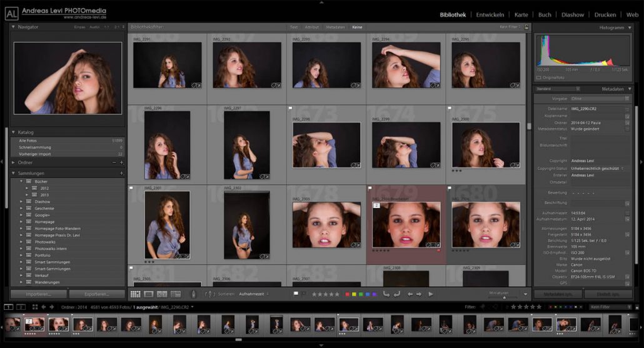Image resolution: width=644 pixels, height=348 pixels.
Task: Expand the Ordner panel
Action: pyautogui.click(x=13, y=162)
